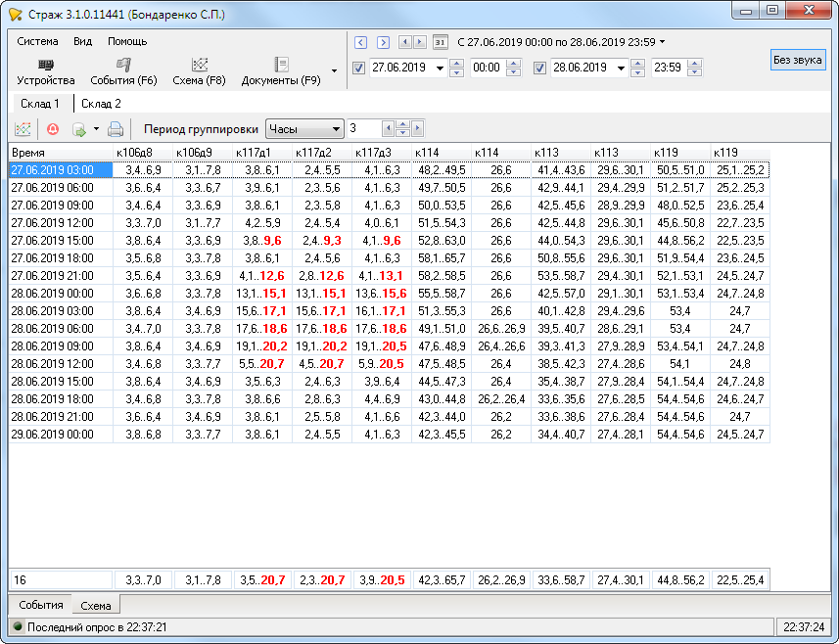Switch to the bottom События tab
Screen dimensions: 839x644
click(41, 605)
